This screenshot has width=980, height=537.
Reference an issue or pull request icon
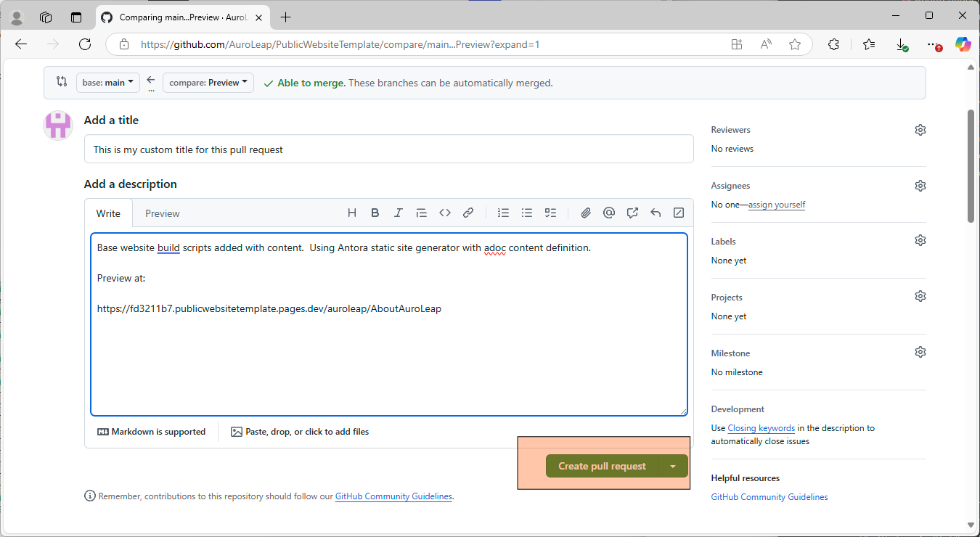(632, 213)
